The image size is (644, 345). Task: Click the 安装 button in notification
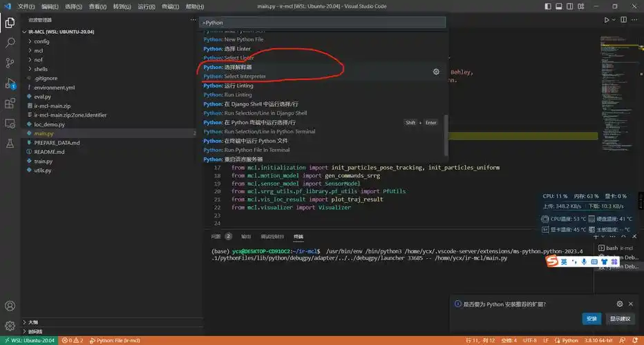[x=591, y=319]
